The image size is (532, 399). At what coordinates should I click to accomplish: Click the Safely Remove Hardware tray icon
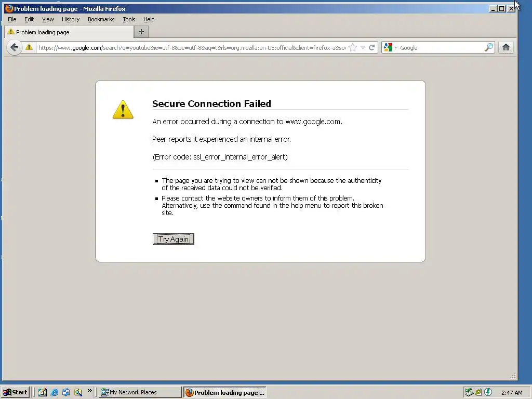pyautogui.click(x=469, y=392)
